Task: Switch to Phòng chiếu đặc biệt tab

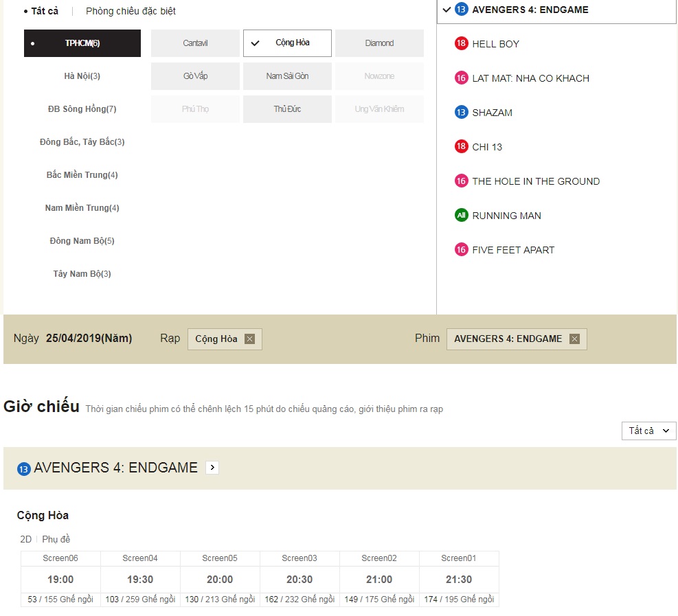Action: (131, 11)
